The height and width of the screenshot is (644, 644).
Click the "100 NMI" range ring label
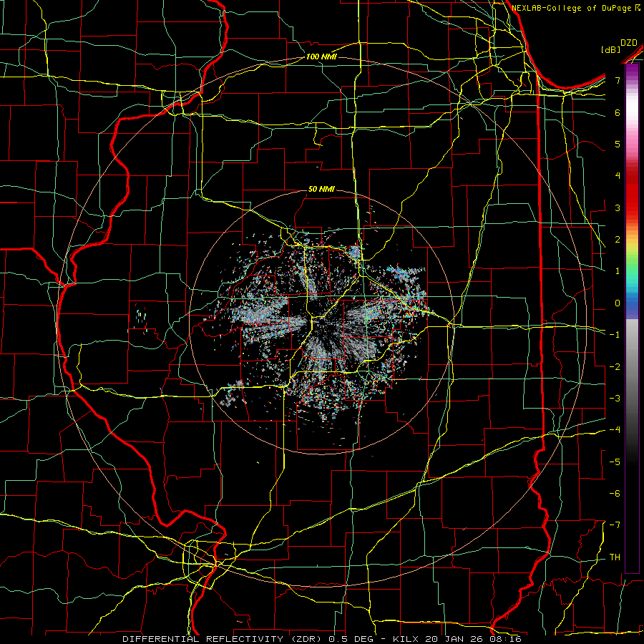tap(321, 57)
